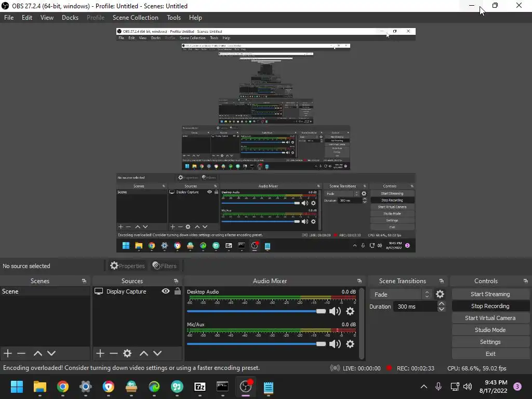
Task: Pop out the Audio Mixer dock
Action: pos(360,281)
